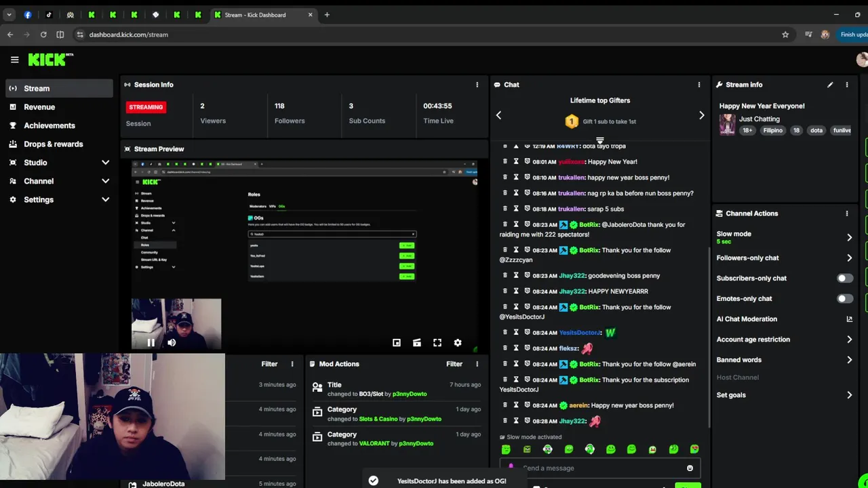Pause the stream preview
This screenshot has width=868, height=488.
151,342
